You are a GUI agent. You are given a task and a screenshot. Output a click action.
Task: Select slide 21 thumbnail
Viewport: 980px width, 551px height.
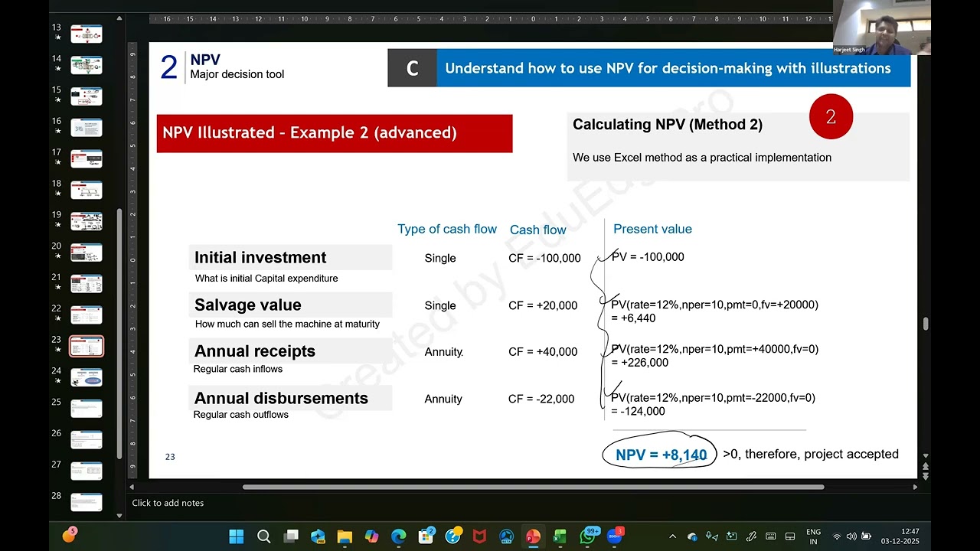coord(87,284)
